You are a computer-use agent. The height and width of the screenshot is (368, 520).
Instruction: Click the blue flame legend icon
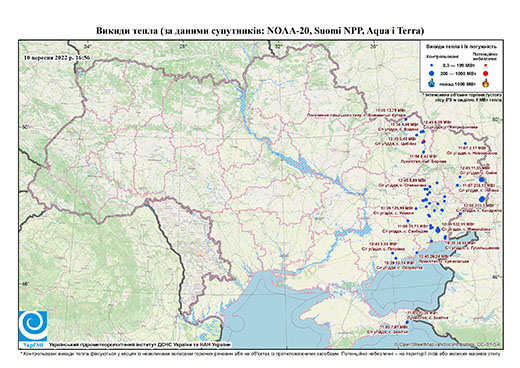coord(432,83)
